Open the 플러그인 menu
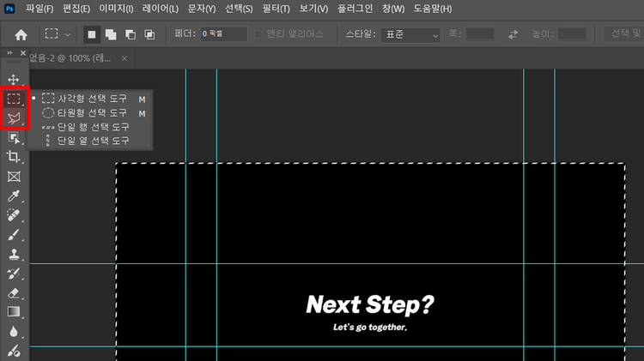 tap(355, 9)
